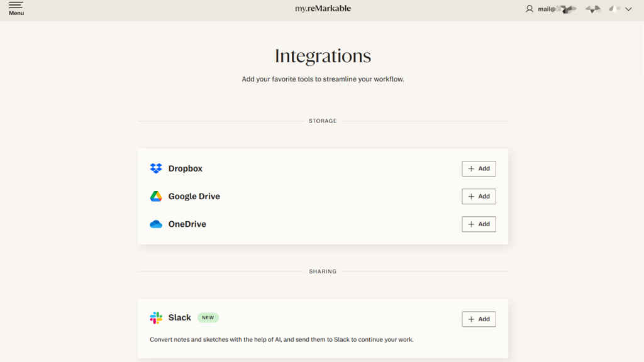Add the OneDrive integration

click(479, 224)
